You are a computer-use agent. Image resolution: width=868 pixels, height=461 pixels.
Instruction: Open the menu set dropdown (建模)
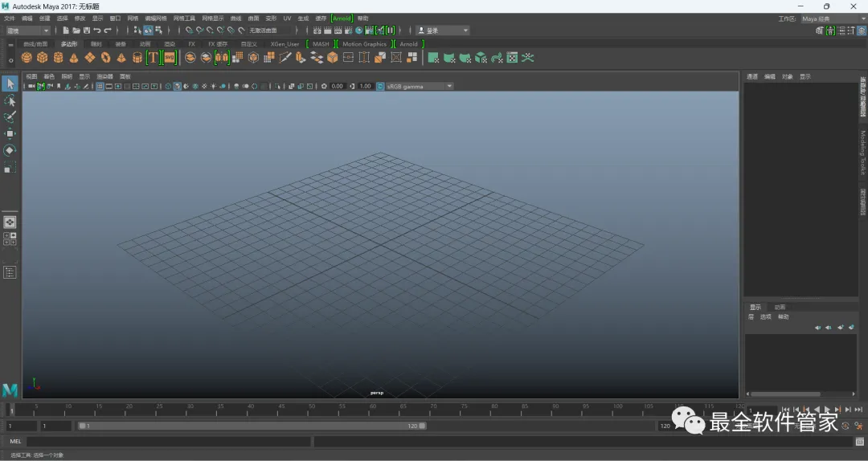click(27, 31)
